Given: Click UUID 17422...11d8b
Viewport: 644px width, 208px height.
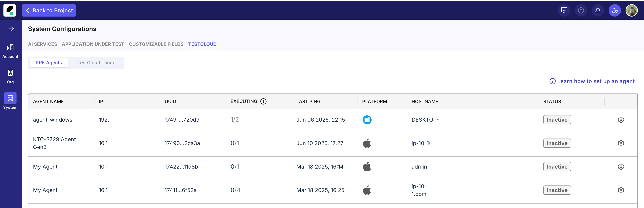Looking at the screenshot, I should [x=181, y=167].
